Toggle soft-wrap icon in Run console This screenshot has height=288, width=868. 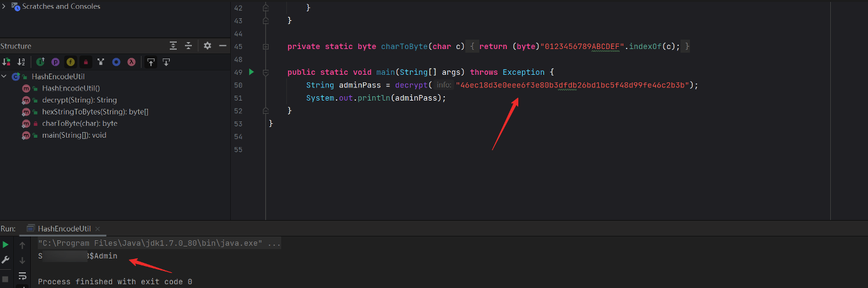tap(23, 275)
